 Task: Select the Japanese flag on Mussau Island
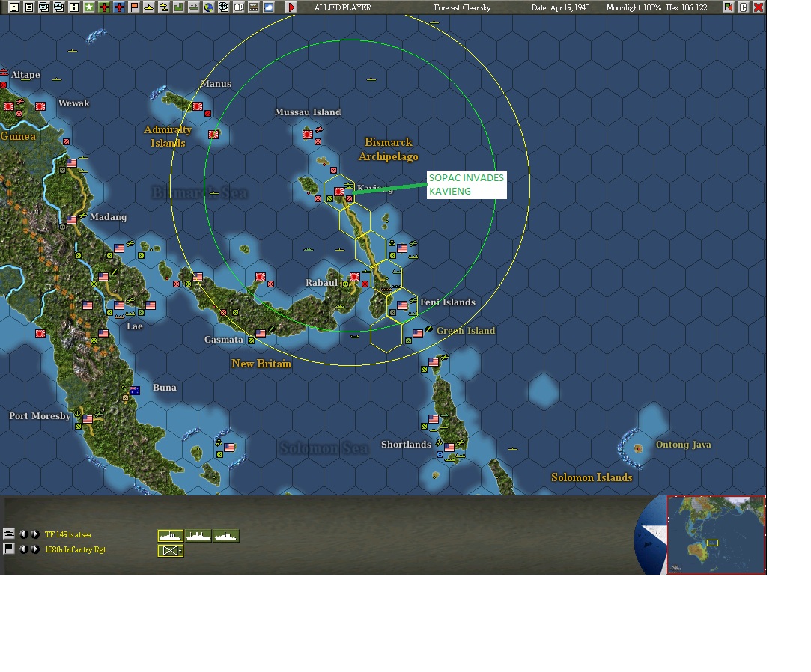(308, 135)
